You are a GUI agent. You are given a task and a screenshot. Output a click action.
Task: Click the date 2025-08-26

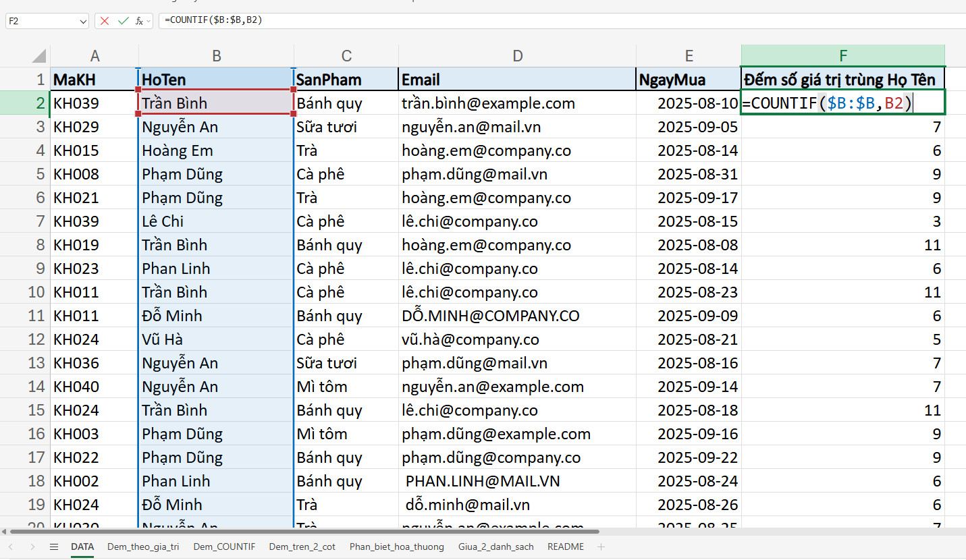pos(689,505)
